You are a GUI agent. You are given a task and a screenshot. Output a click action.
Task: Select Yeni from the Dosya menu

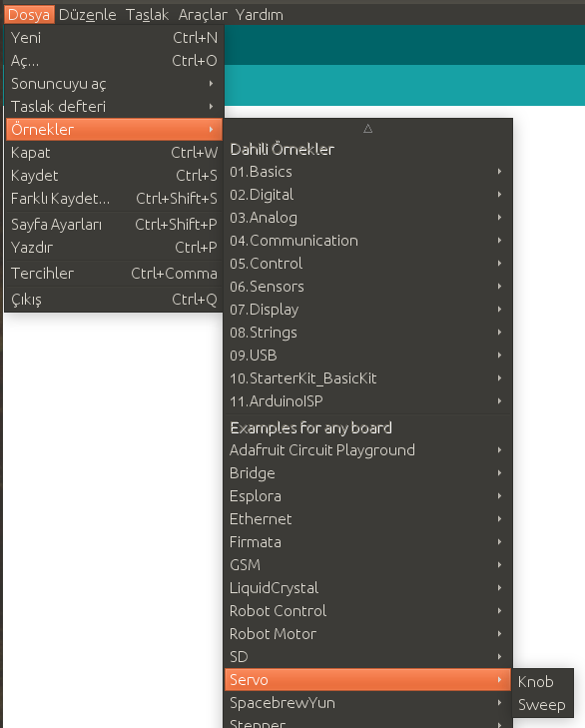114,38
